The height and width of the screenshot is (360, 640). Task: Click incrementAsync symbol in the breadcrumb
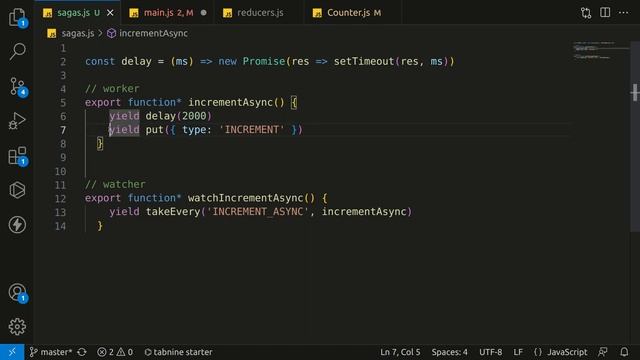(x=153, y=33)
